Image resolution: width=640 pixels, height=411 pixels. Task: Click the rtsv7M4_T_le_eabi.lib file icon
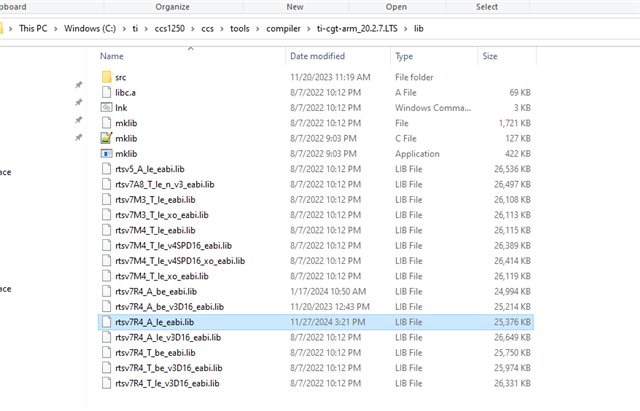pos(107,230)
